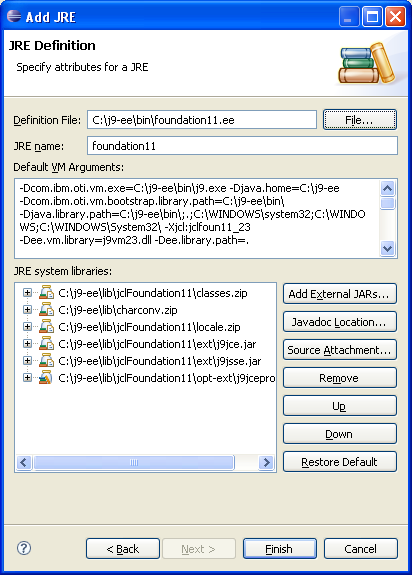This screenshot has width=412, height=575.
Task: Expand the classes.zip tree node
Action: 27,293
